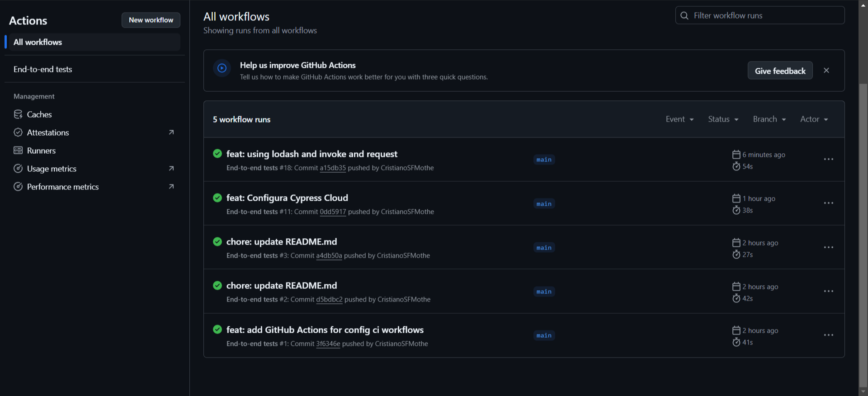This screenshot has width=868, height=396.
Task: Open the Actor filter dropdown
Action: (814, 119)
